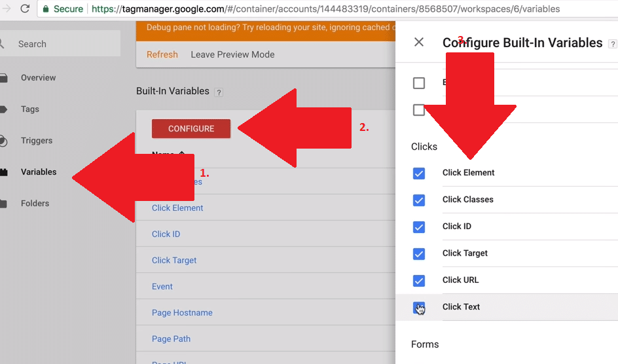Screen dimensions: 618x364
Task: Click the Click Text label in panel
Action: pyautogui.click(x=461, y=306)
